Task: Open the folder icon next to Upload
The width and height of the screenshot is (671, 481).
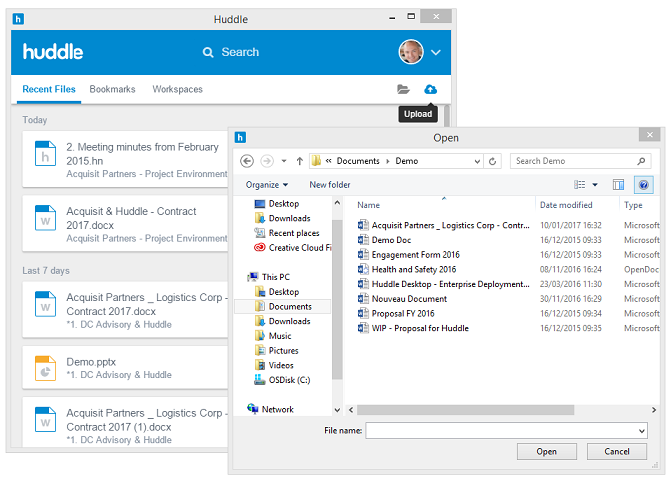Action: click(403, 89)
